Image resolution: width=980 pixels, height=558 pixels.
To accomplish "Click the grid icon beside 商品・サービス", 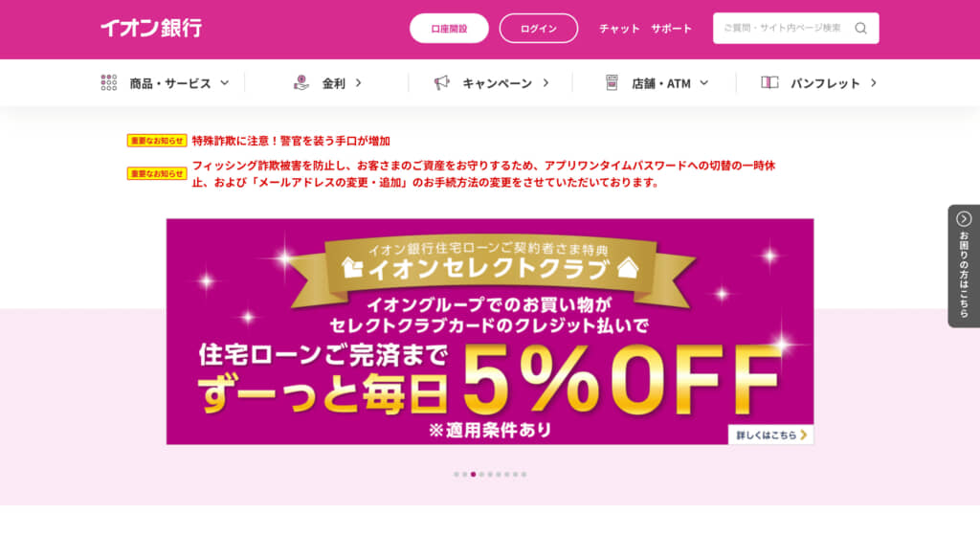I will (x=109, y=82).
